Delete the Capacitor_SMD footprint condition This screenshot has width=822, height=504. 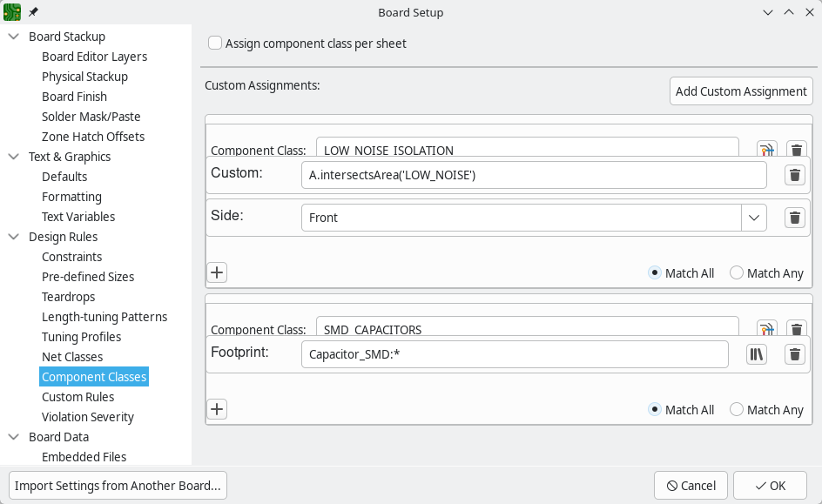click(x=794, y=354)
